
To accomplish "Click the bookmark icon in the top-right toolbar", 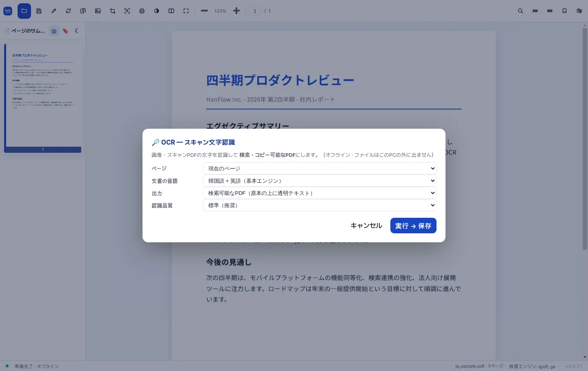I will 564,11.
